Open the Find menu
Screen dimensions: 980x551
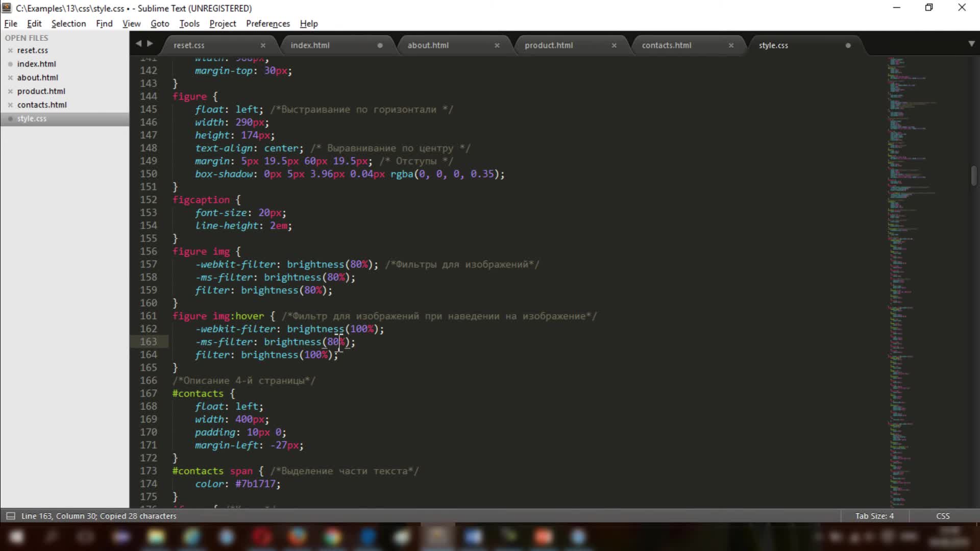[x=104, y=23]
